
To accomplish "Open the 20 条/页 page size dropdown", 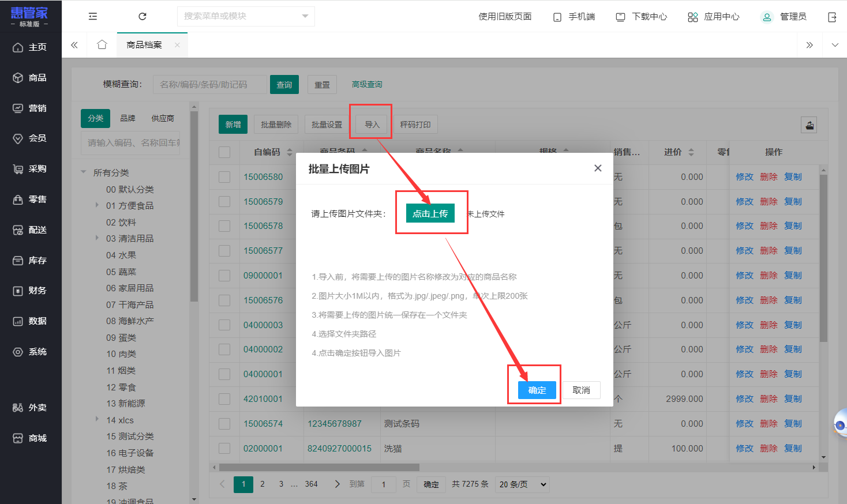I will [x=523, y=484].
